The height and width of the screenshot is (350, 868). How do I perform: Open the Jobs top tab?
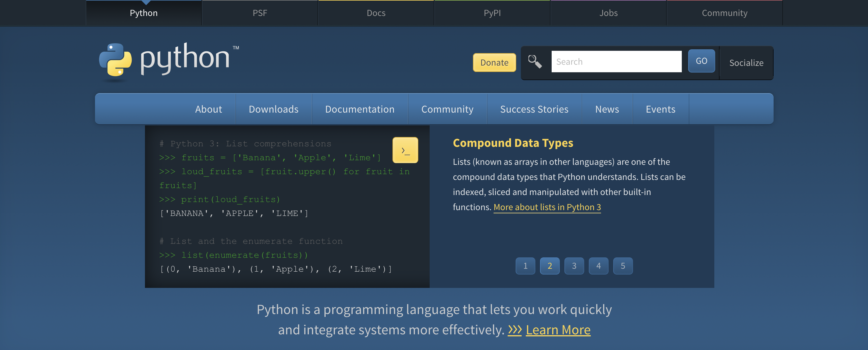click(x=608, y=13)
